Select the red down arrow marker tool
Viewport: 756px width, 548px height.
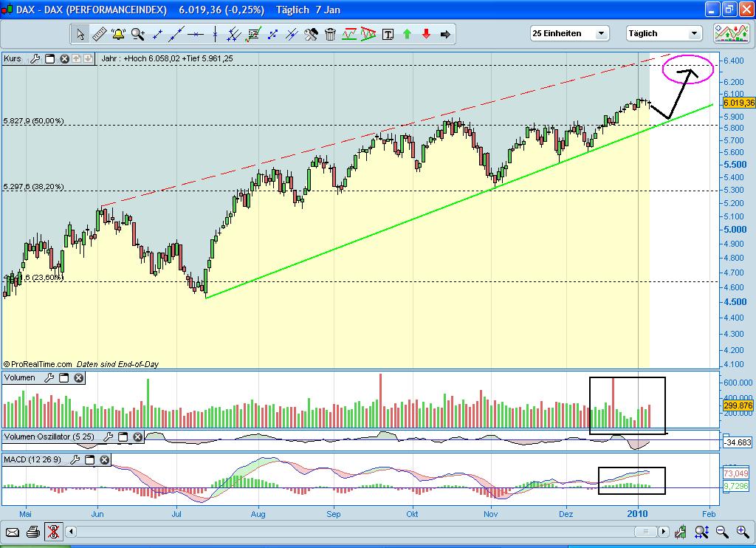pos(426,33)
